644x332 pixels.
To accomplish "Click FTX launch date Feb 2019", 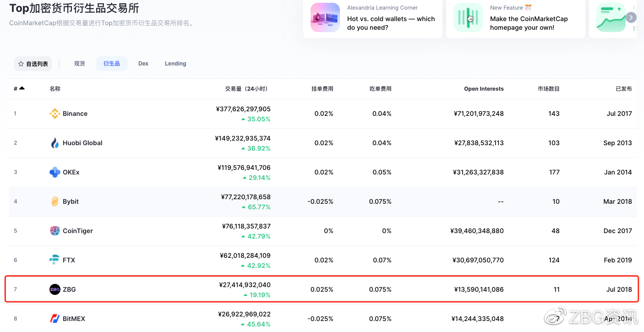I will click(x=617, y=260).
